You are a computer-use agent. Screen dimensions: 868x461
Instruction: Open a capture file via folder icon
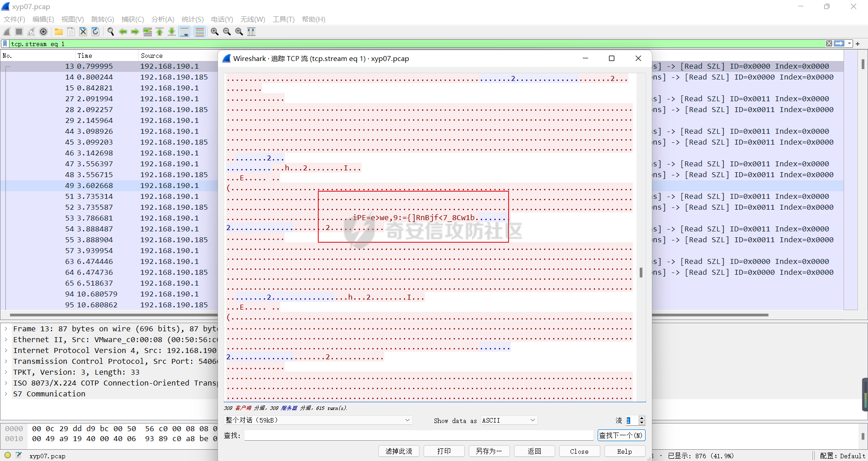[x=59, y=32]
